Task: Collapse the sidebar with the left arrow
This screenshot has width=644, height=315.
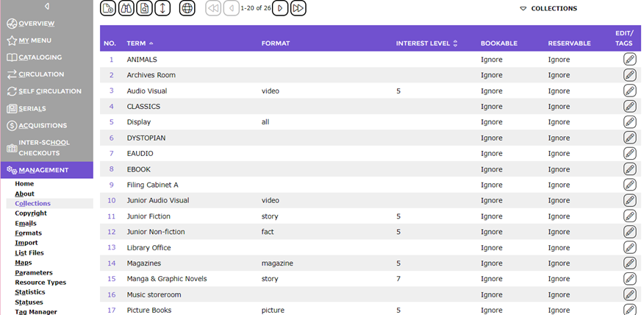Action: click(x=47, y=6)
